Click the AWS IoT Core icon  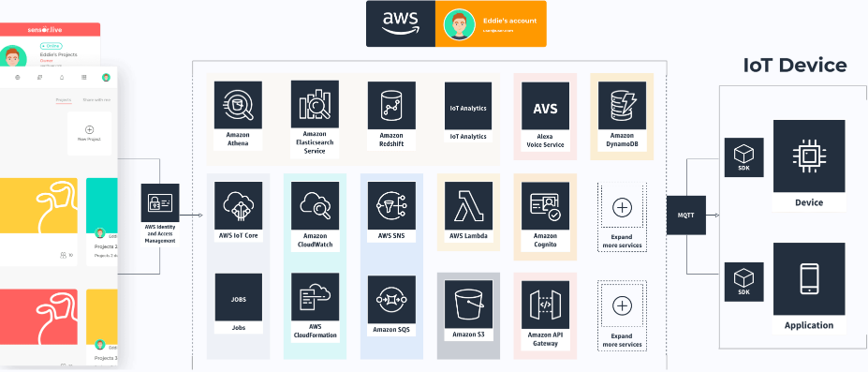click(x=238, y=205)
